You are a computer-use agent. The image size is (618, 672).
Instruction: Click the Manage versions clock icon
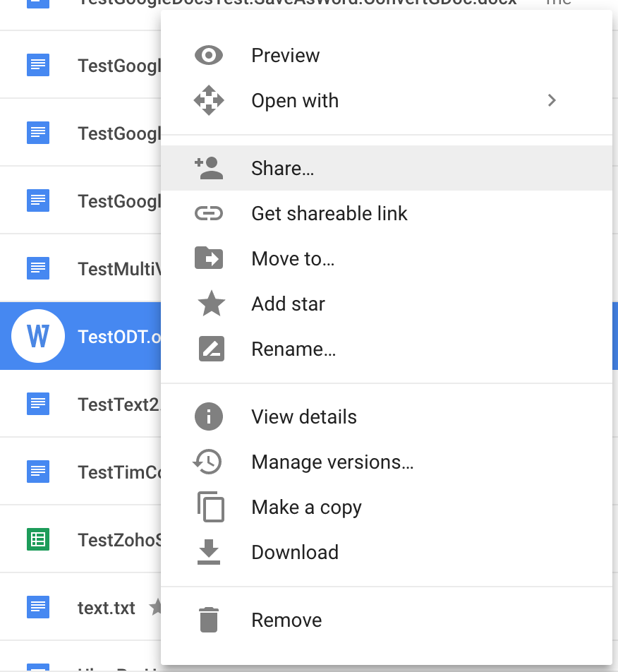click(209, 462)
